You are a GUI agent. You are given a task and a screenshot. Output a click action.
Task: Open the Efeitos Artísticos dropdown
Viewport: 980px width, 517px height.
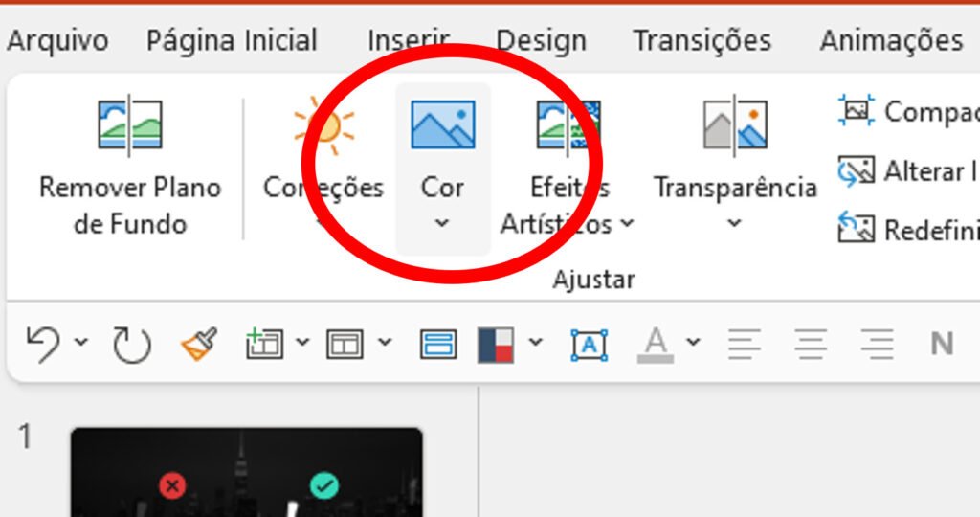(x=627, y=224)
